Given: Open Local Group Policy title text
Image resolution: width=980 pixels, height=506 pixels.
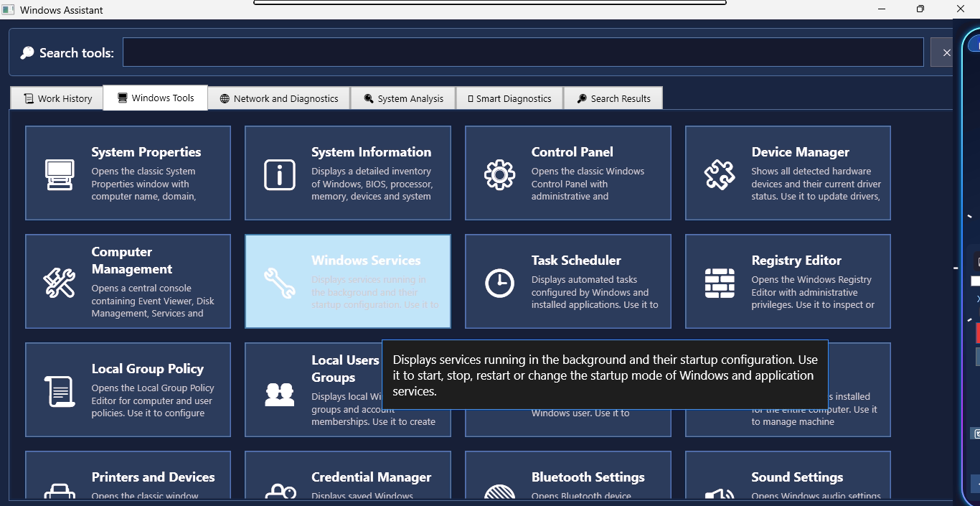Looking at the screenshot, I should click(147, 369).
